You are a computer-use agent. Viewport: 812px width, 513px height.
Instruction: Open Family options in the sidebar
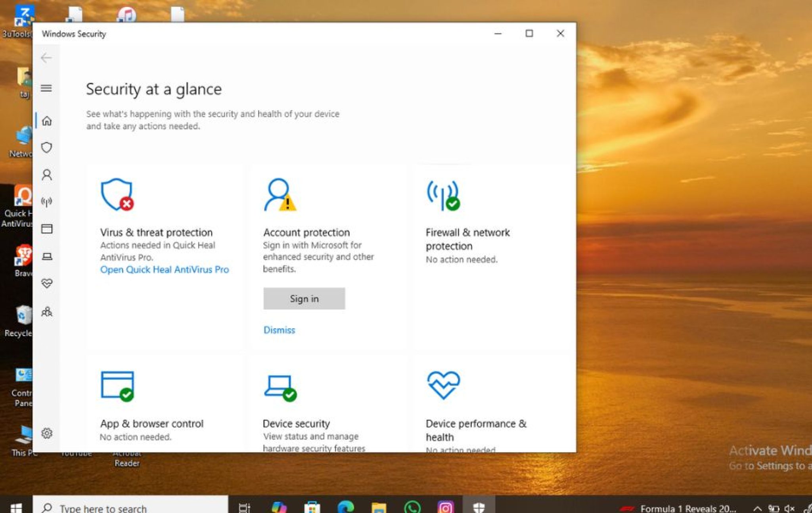pos(46,312)
